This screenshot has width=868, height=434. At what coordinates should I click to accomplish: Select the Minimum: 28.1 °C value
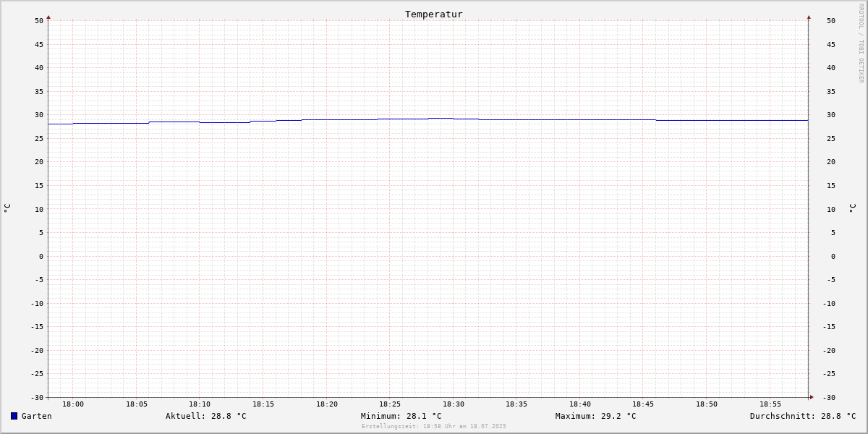pos(401,416)
